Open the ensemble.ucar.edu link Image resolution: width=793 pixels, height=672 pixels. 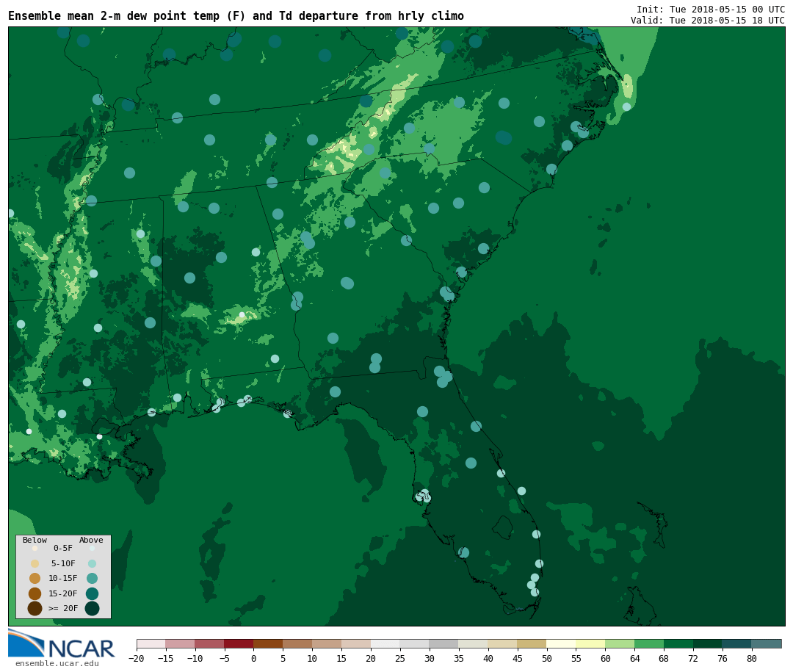click(57, 663)
